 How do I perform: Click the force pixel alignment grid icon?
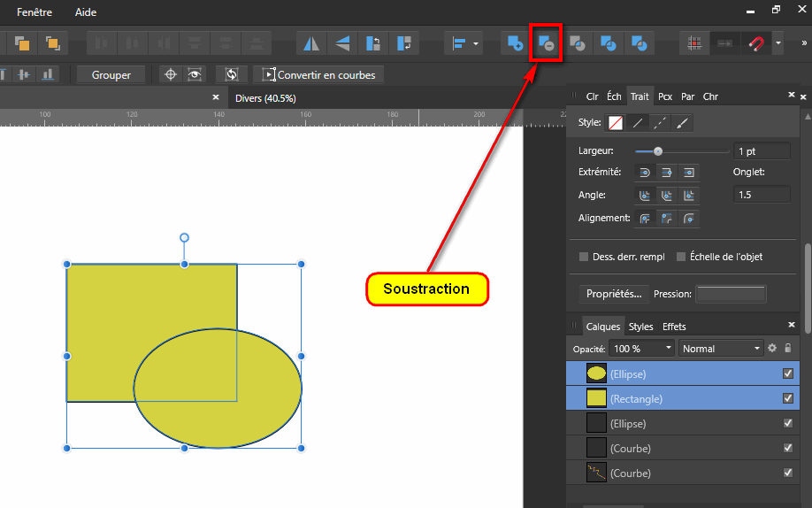coord(694,43)
